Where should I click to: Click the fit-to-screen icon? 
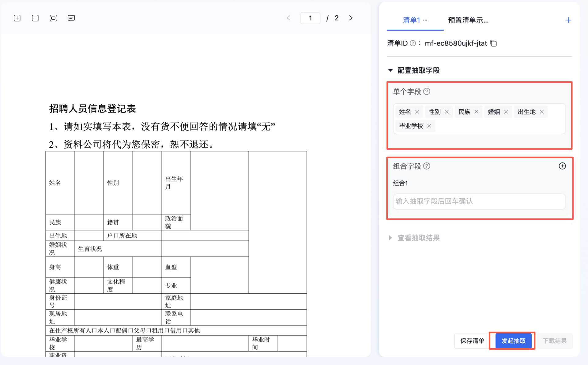tap(53, 18)
